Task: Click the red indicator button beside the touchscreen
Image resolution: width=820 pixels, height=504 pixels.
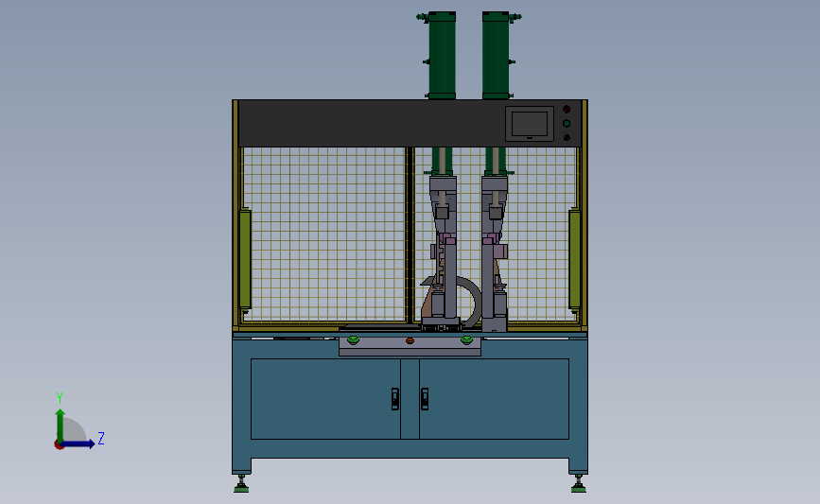Action: pos(567,110)
